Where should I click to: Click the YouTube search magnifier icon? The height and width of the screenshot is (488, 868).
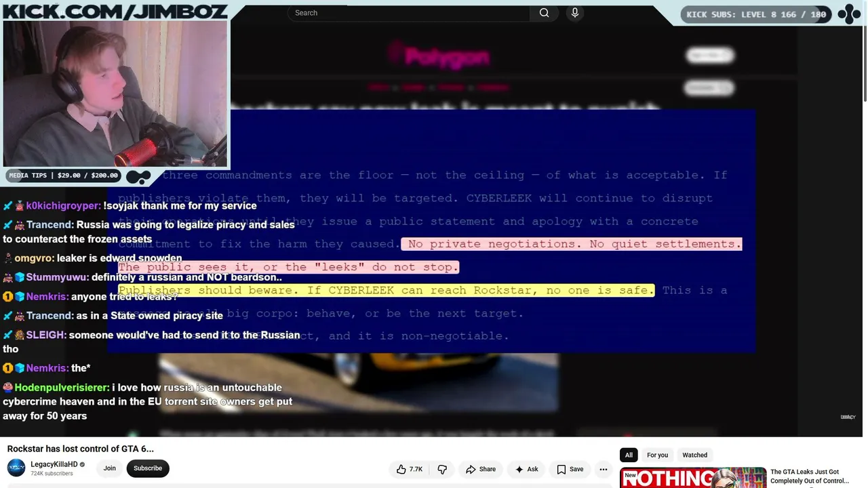click(544, 13)
